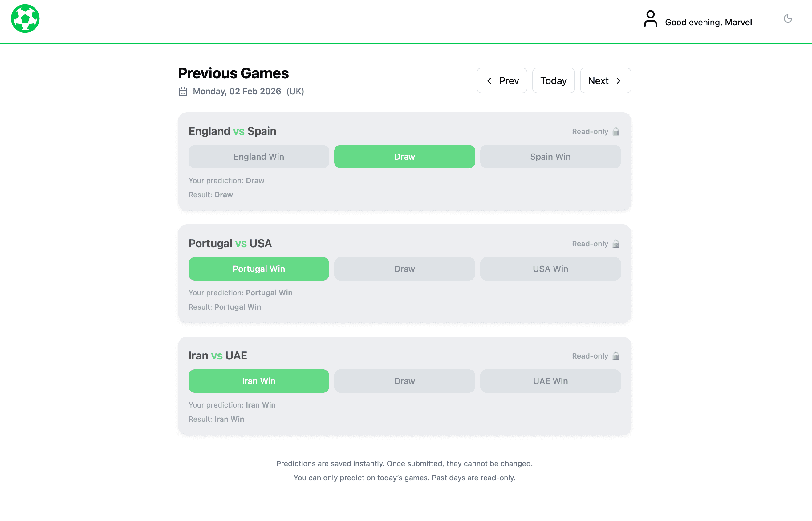This screenshot has height=521, width=812.
Task: Select the Portugal Win prediction option
Action: [259, 269]
